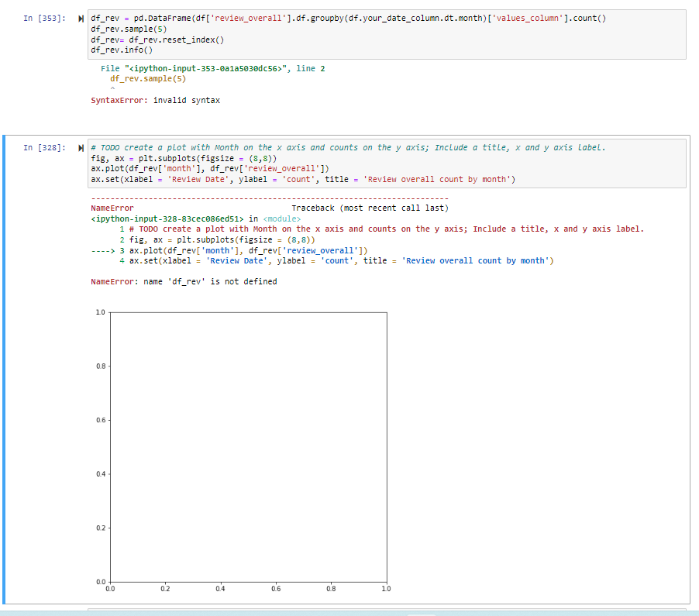This screenshot has height=616, width=699.
Task: Select the 'In [353]:' prompt label
Action: [x=44, y=19]
